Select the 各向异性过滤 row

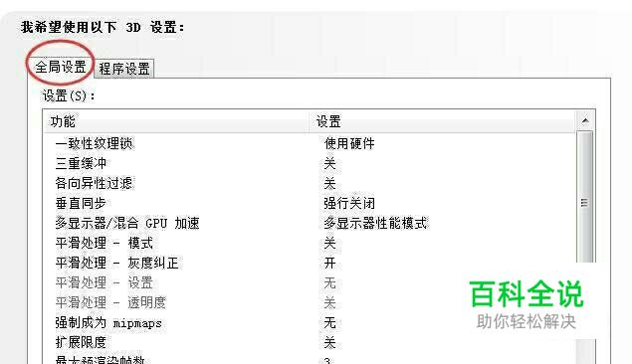[310, 183]
